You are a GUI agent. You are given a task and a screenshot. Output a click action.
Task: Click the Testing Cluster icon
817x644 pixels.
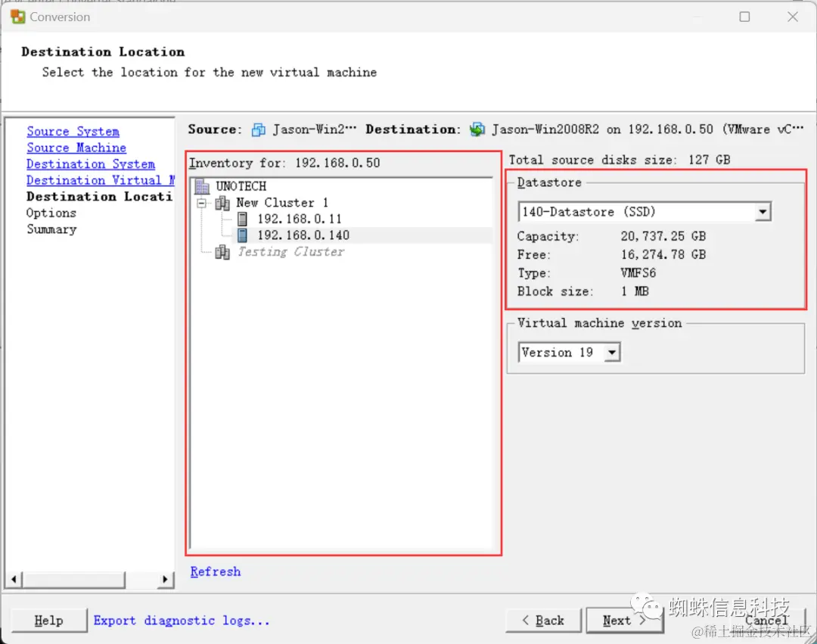coord(222,252)
